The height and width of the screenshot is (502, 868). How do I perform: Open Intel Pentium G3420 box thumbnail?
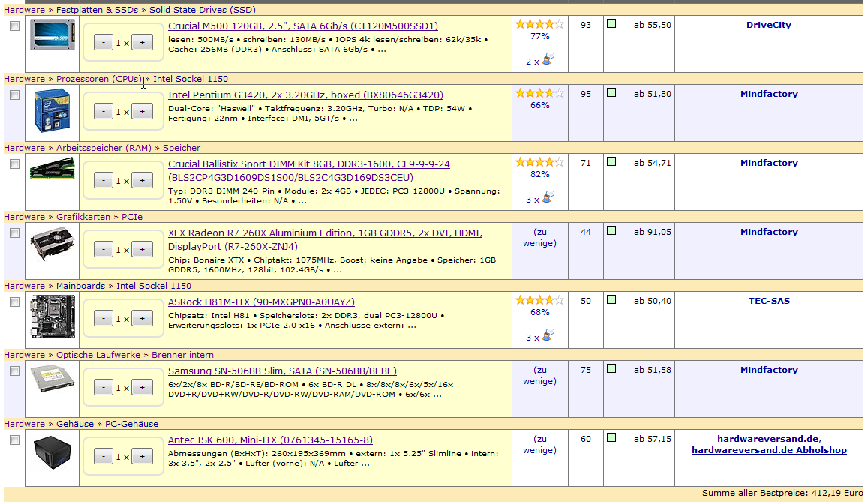pos(52,111)
